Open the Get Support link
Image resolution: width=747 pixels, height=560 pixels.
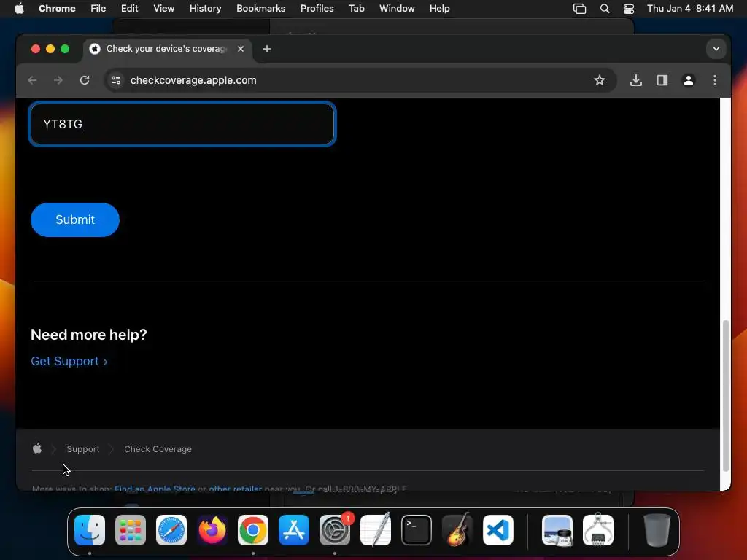click(x=69, y=362)
